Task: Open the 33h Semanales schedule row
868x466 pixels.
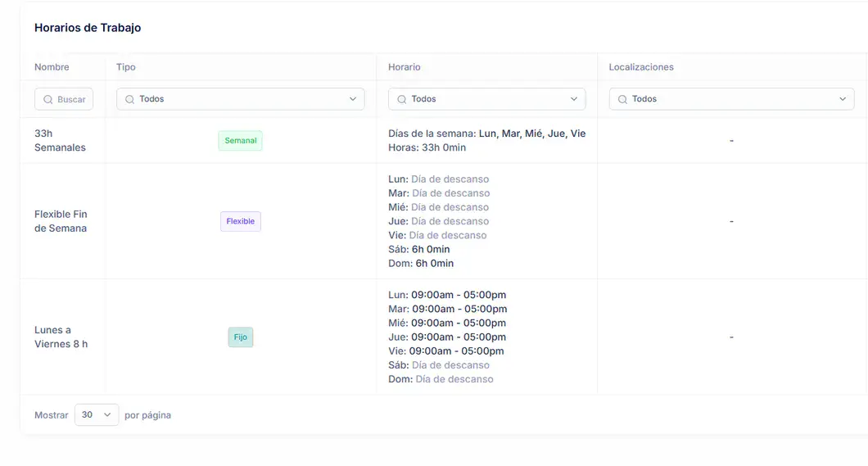Action: (60, 141)
